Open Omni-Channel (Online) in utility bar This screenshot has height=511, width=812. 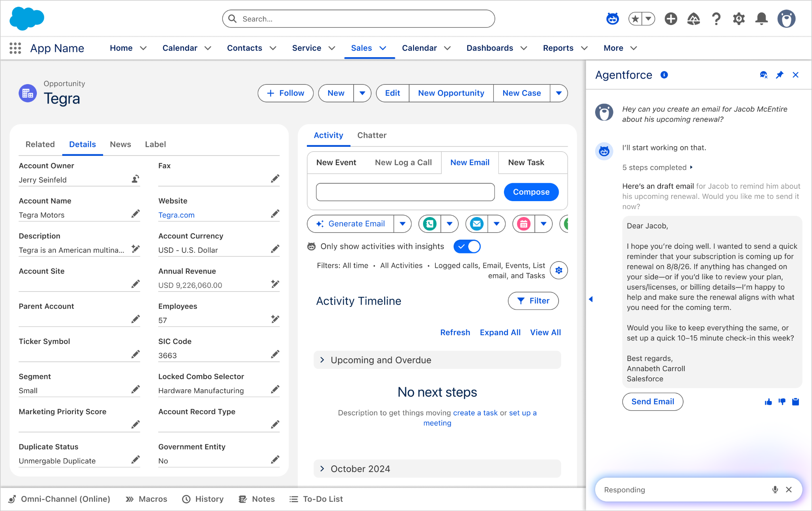click(x=59, y=499)
